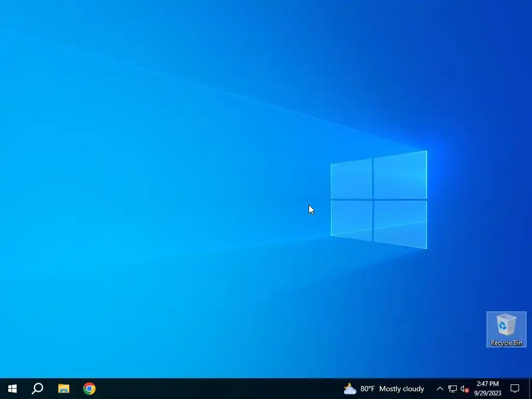Viewport: 532px width, 399px height.
Task: Open the weather widget showing 80°F
Action: [384, 389]
